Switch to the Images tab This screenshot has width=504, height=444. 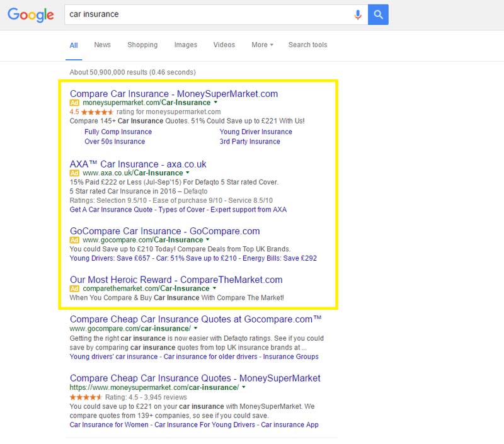tap(185, 45)
